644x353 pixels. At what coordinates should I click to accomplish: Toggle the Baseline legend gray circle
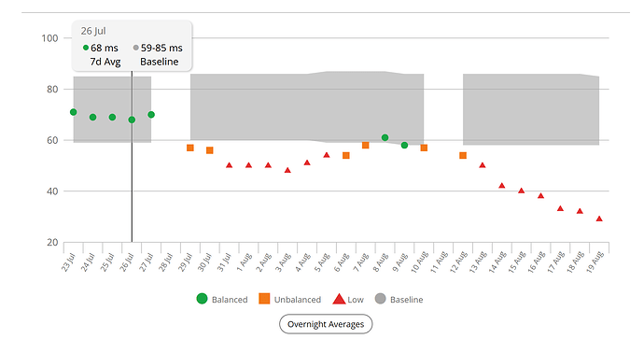[x=380, y=299]
